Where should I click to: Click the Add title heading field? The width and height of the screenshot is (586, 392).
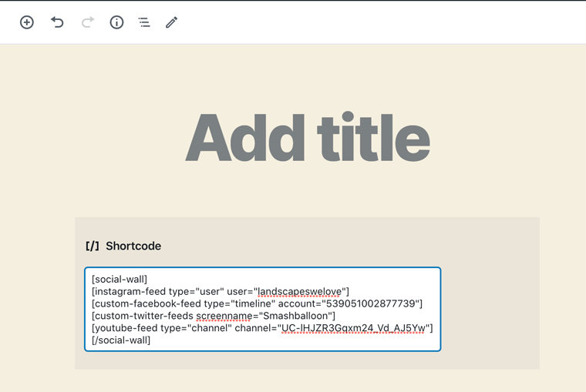307,138
